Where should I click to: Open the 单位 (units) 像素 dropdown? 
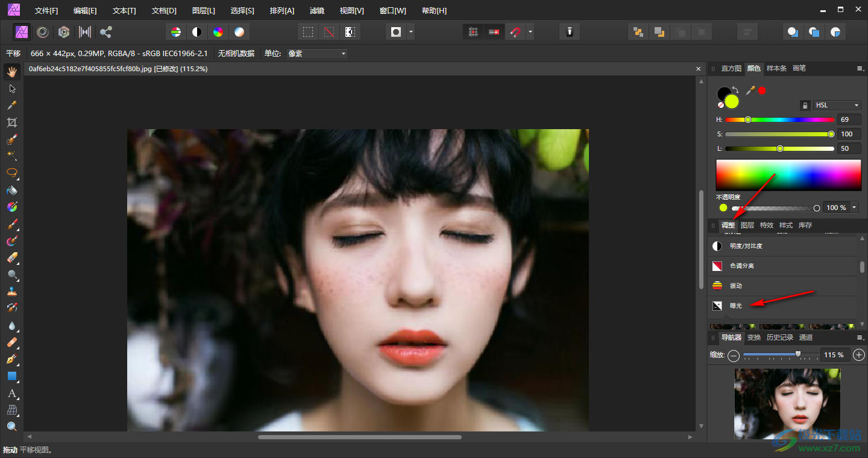pyautogui.click(x=317, y=54)
